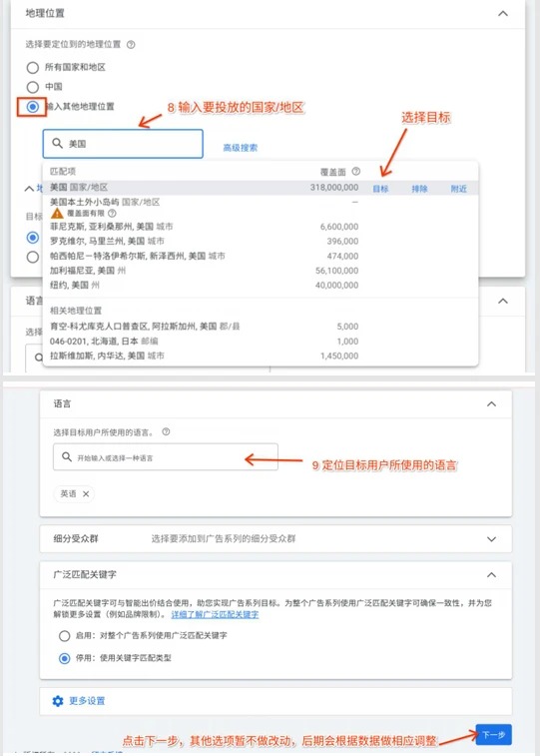Select 停用 keyword match type radio button

64,658
